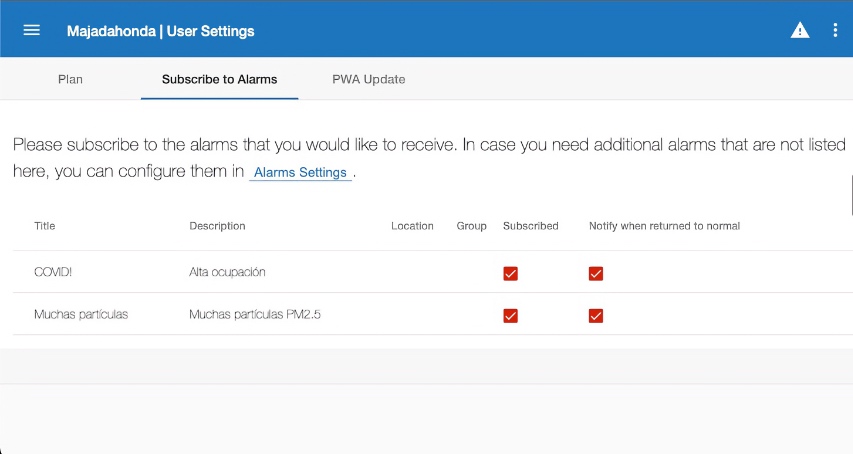Click the Group column header

click(x=471, y=226)
